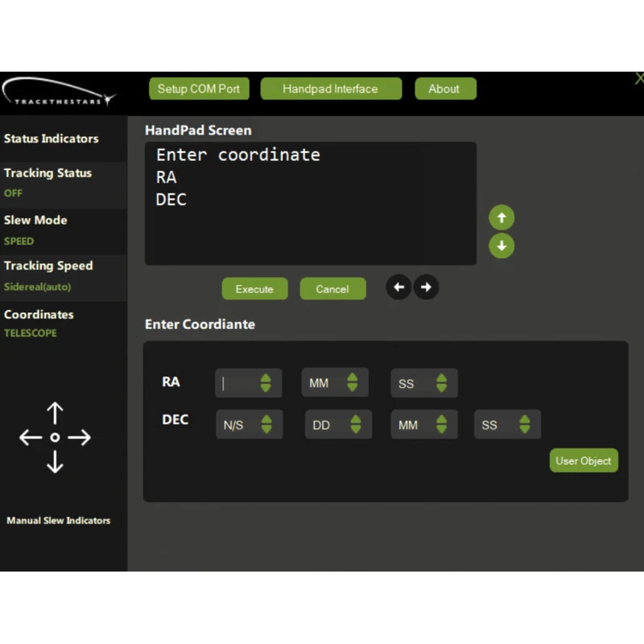Click the RA hours input field
Image resolution: width=644 pixels, height=644 pixels.
coord(239,383)
